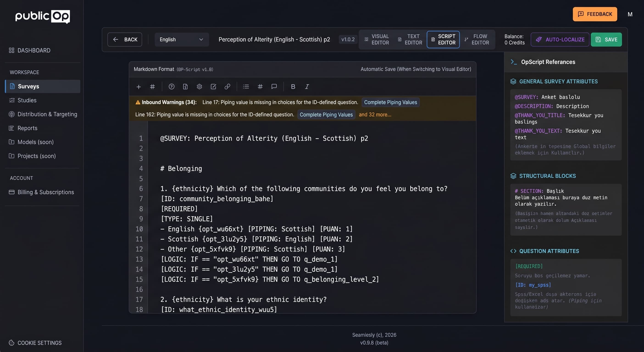Toggle italic formatting
This screenshot has width=644, height=352.
307,87
